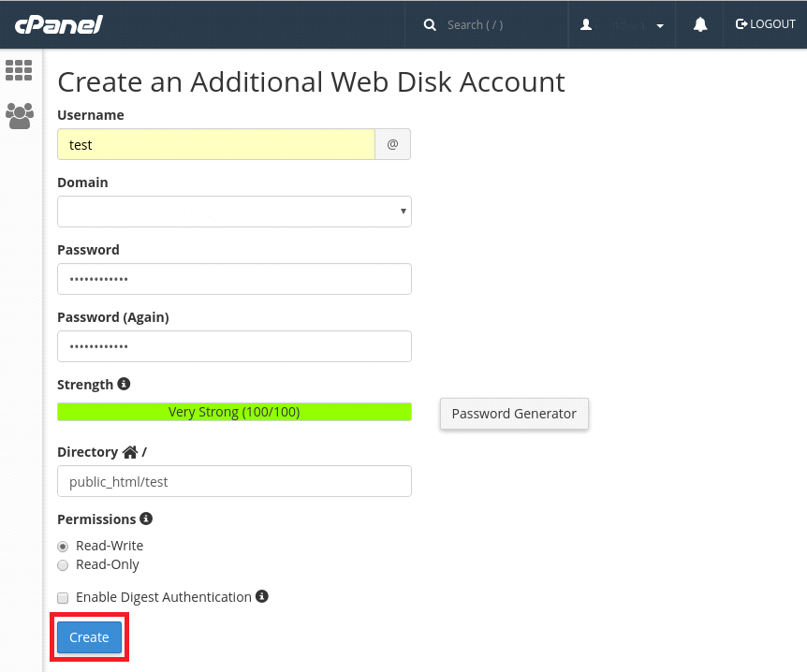The image size is (807, 672).
Task: Click the password strength bar
Action: (234, 412)
